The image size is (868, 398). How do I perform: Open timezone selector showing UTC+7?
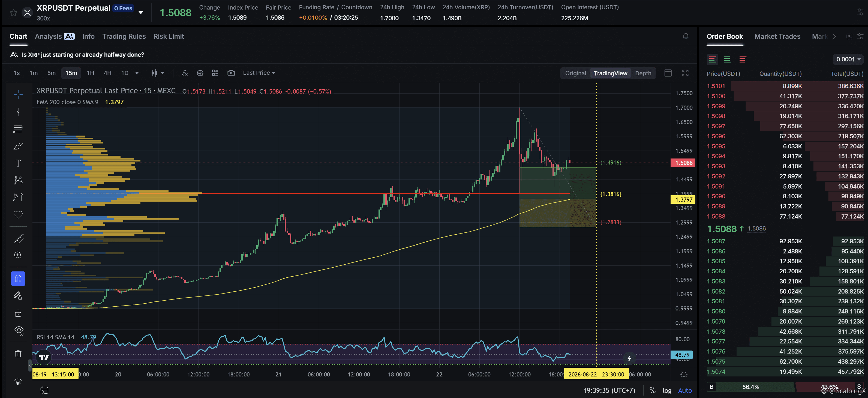[609, 390]
